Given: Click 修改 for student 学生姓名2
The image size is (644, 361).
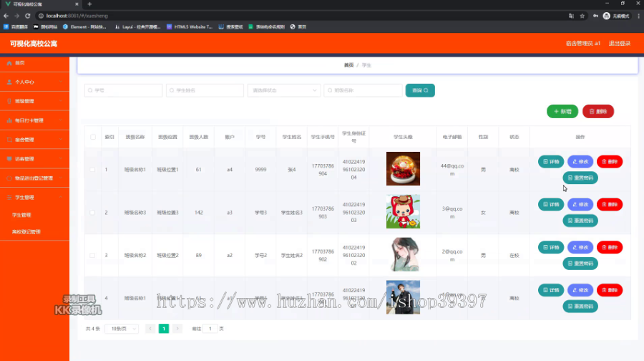Looking at the screenshot, I should pyautogui.click(x=580, y=247).
